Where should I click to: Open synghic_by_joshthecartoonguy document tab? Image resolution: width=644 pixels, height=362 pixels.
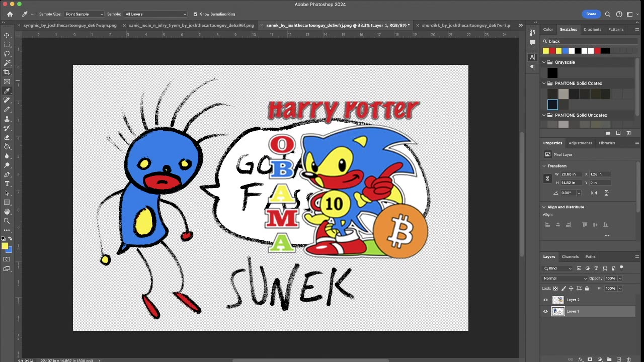(x=70, y=25)
